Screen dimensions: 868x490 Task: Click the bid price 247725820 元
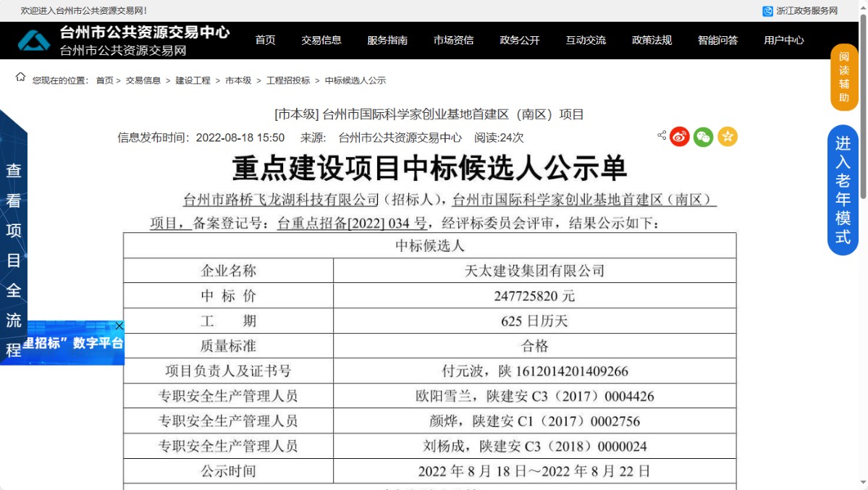(535, 296)
